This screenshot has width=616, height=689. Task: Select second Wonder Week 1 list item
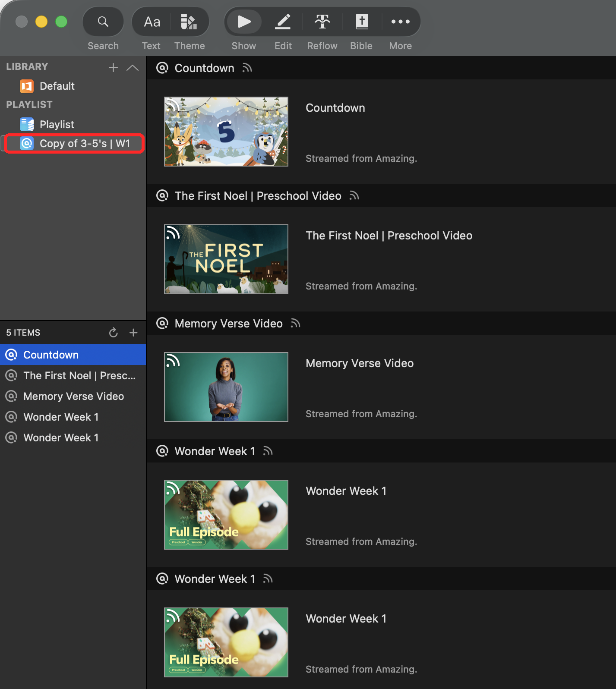(x=73, y=438)
